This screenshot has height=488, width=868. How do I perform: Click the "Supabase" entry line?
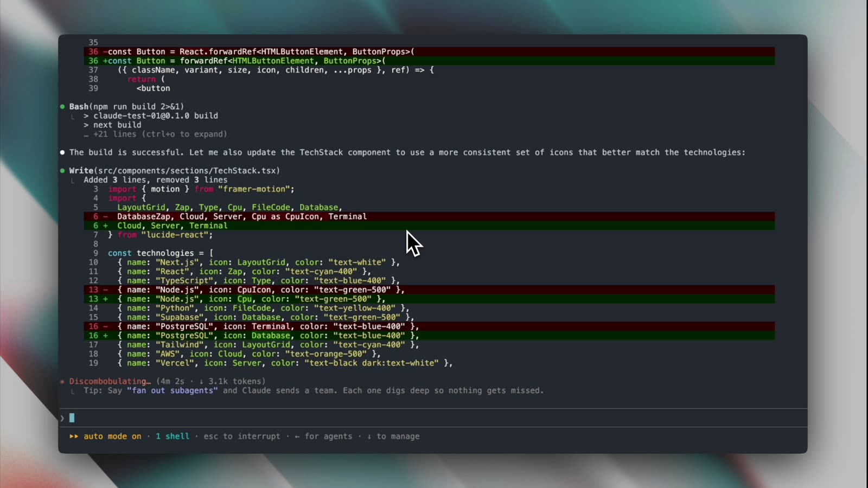point(266,317)
